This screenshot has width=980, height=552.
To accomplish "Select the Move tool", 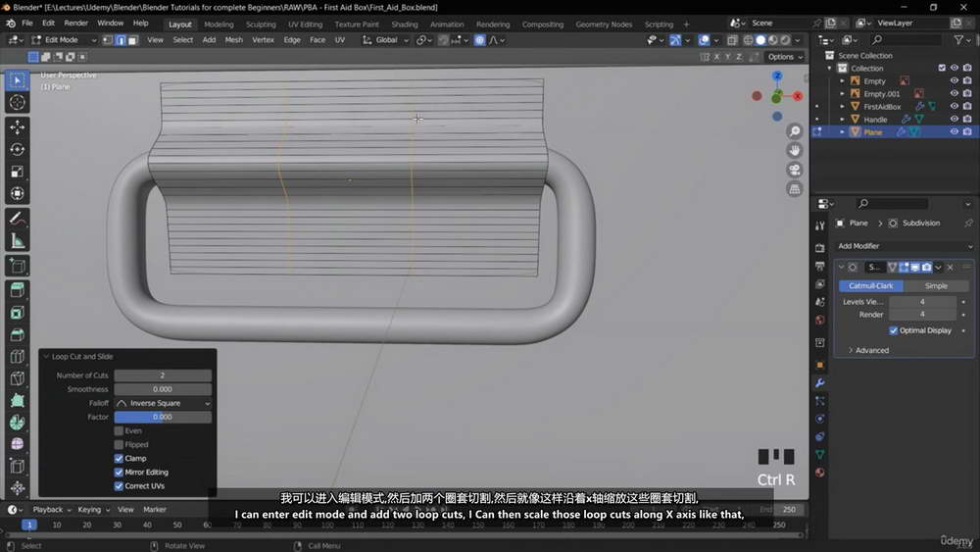I will point(17,126).
